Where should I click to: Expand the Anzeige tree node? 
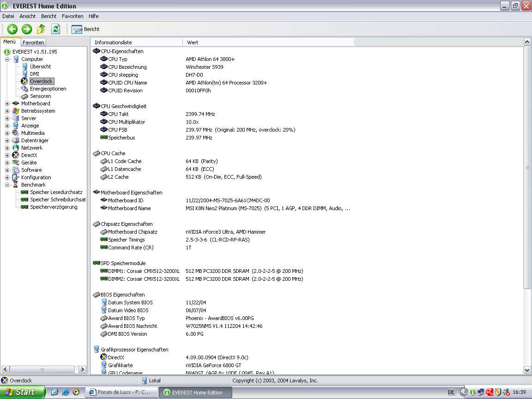(7, 126)
